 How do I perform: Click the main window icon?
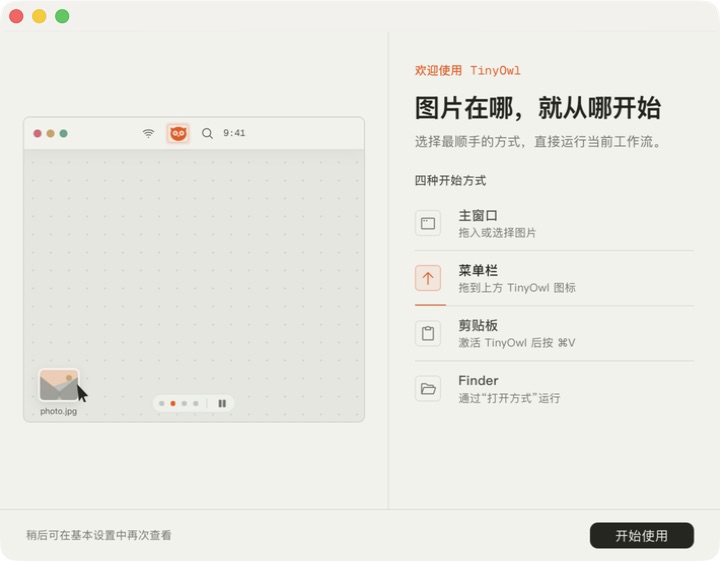[x=428, y=223]
